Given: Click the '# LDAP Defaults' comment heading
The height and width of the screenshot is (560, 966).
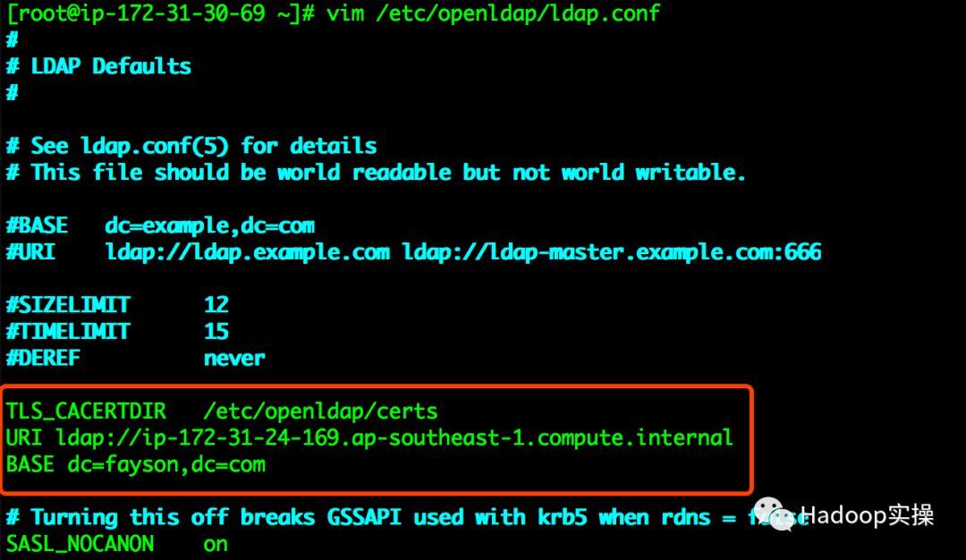Looking at the screenshot, I should click(98, 66).
